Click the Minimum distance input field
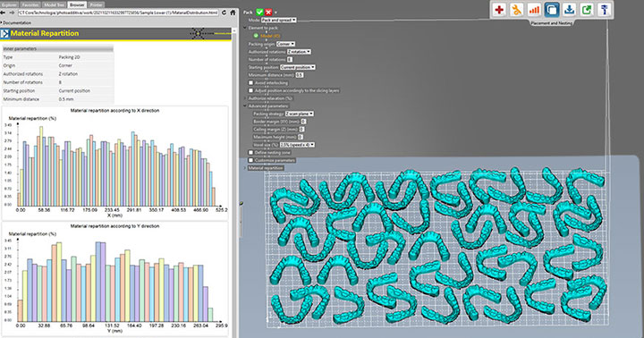This screenshot has width=644, height=338. tap(300, 75)
